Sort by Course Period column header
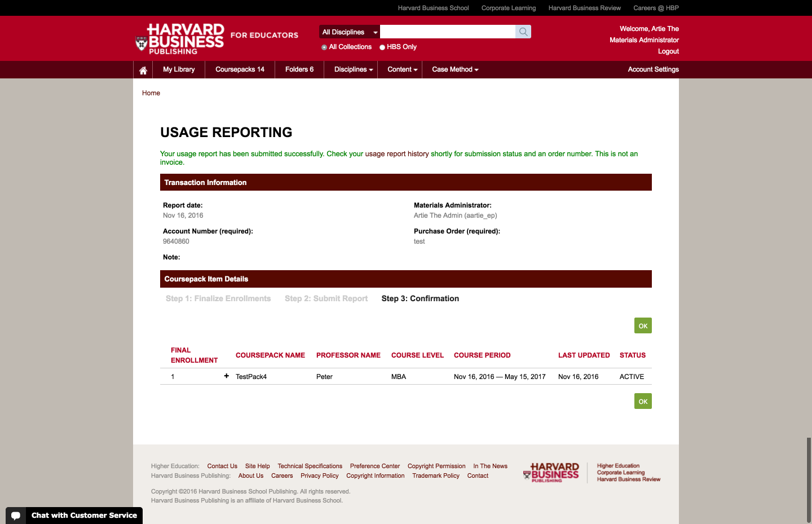 click(482, 355)
